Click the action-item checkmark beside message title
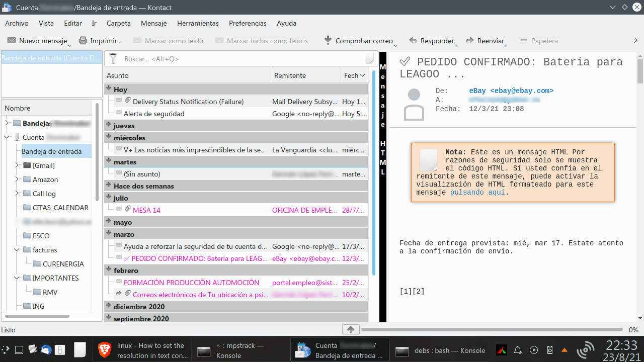Screen dimensions: 644x362 405,62
